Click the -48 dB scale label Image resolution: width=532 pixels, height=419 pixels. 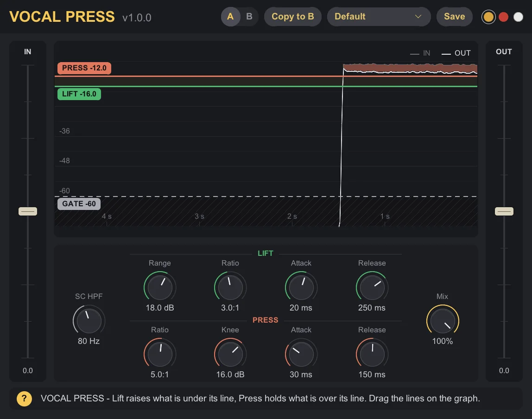click(x=64, y=161)
